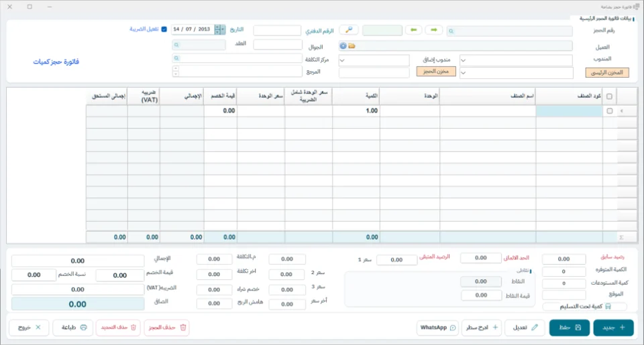Click the الموقع location field
Screen dimensions: 644x345
click(x=563, y=295)
